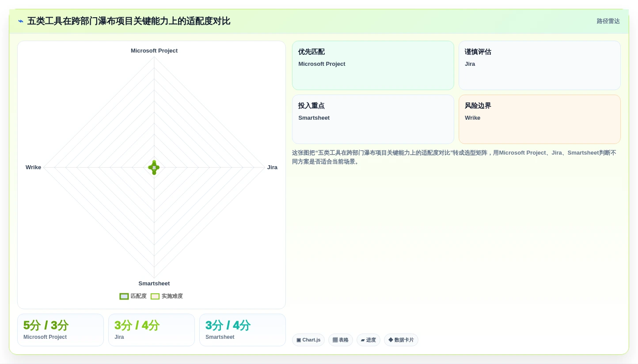638x364 pixels.
Task: Click the 路径雷达 label in header
Action: (608, 21)
